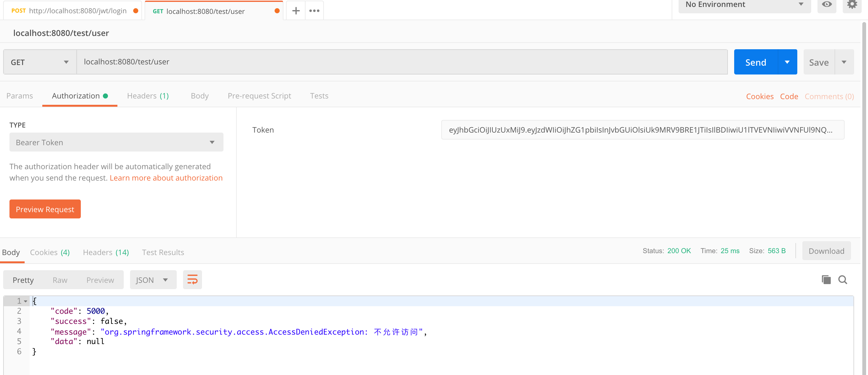Click the 25 ms time value
Viewport: 868px width, 375px height.
[x=730, y=251]
